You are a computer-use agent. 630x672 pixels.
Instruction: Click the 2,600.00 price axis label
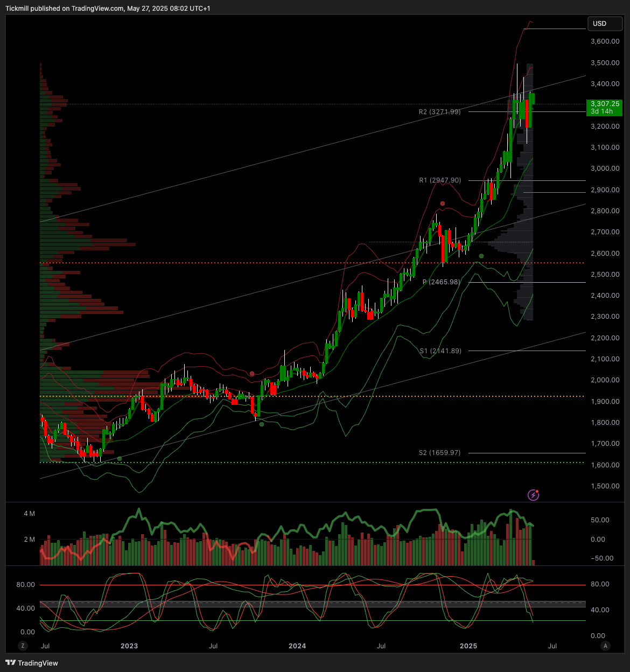[605, 254]
